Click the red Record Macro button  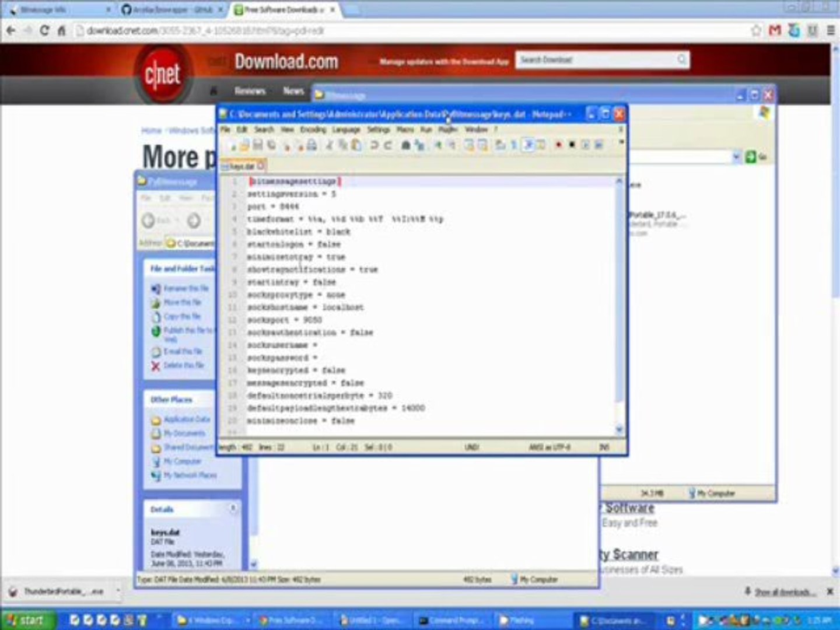(x=558, y=145)
